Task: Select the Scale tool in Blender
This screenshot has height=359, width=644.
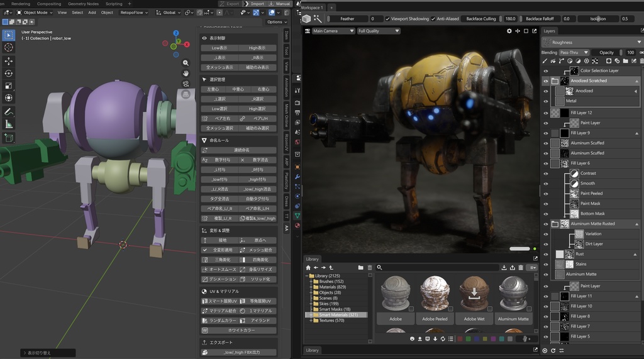Action: [8, 86]
